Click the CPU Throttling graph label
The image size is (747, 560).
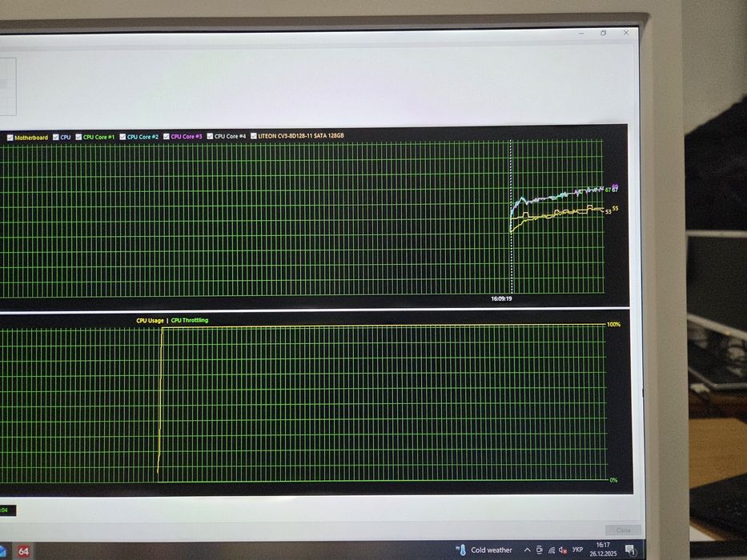click(x=190, y=320)
